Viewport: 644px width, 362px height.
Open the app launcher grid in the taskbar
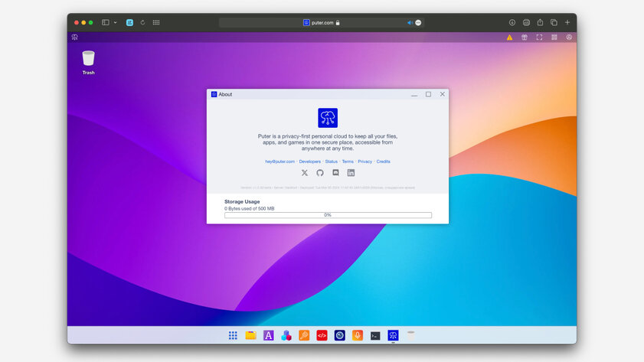pyautogui.click(x=233, y=335)
